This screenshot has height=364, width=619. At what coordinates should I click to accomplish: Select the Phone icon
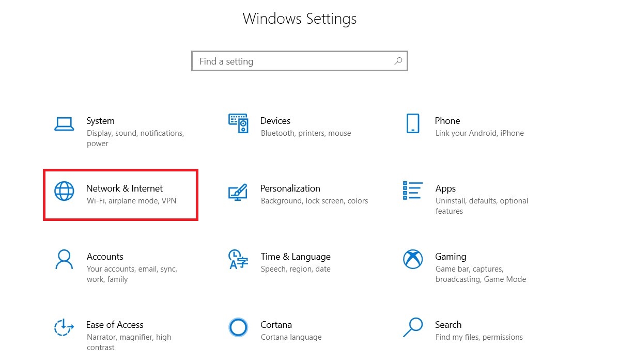click(x=413, y=123)
